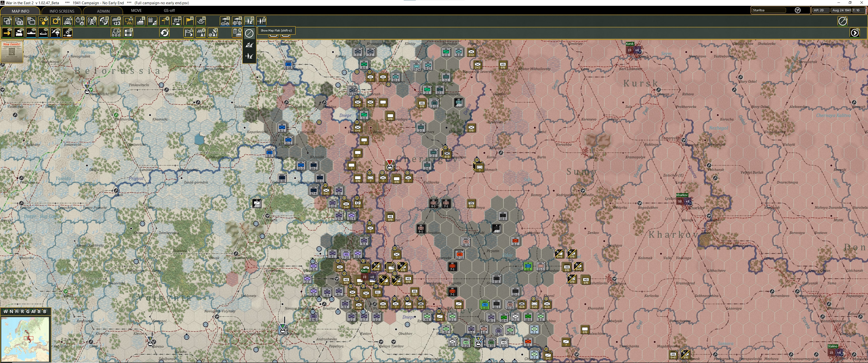Click the calendar city icon in toolbar
Viewport: 868px width, 363px height.
pos(153,21)
